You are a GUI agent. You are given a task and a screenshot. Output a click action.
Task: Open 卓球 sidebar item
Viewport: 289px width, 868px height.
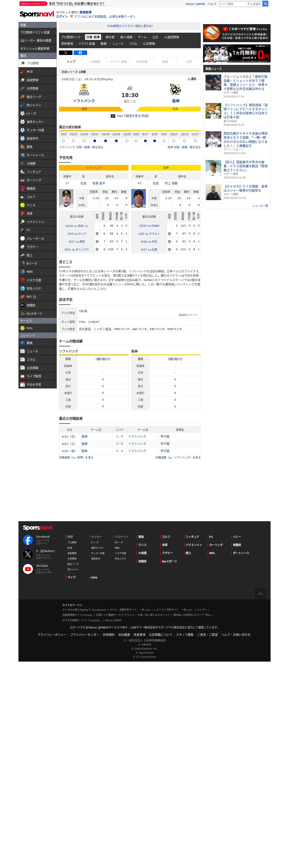pos(37,214)
